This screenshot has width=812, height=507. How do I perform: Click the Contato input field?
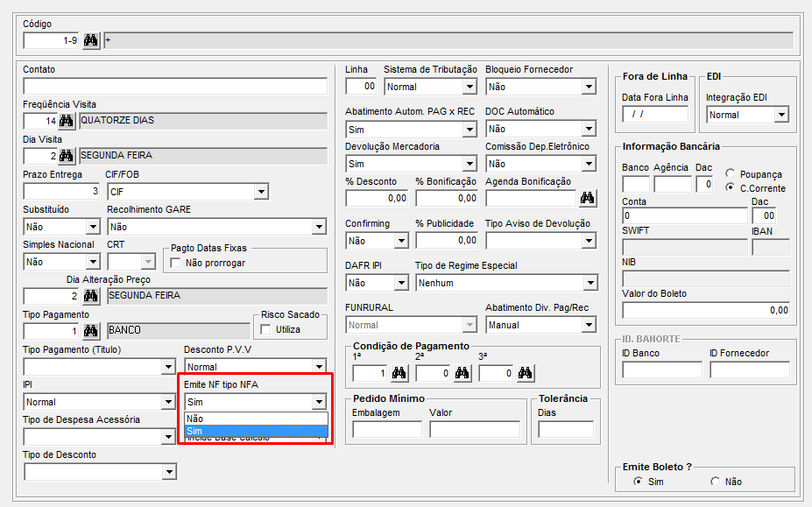click(x=175, y=87)
